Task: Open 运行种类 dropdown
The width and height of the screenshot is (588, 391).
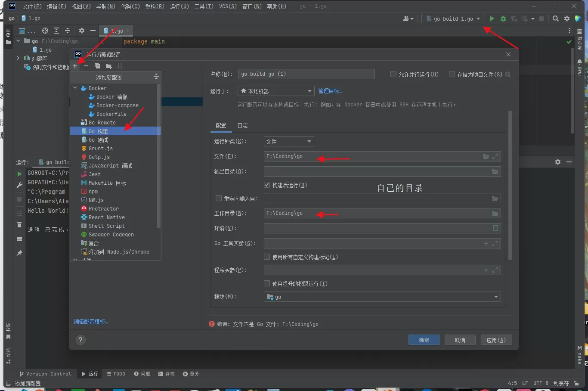Action: (x=289, y=142)
